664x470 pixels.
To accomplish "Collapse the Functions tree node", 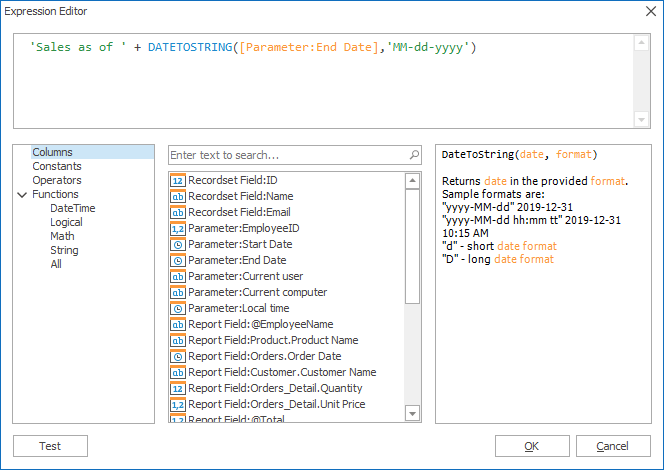I will click(22, 195).
